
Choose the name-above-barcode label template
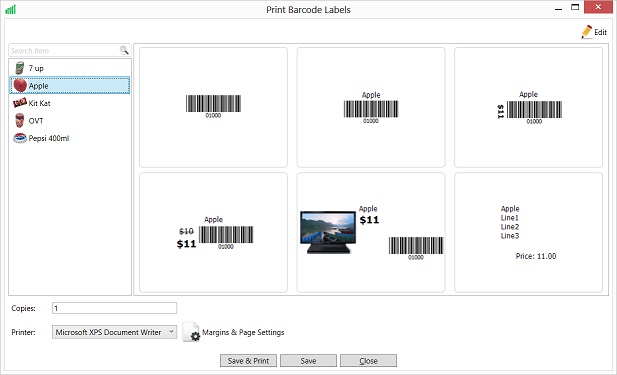point(371,107)
